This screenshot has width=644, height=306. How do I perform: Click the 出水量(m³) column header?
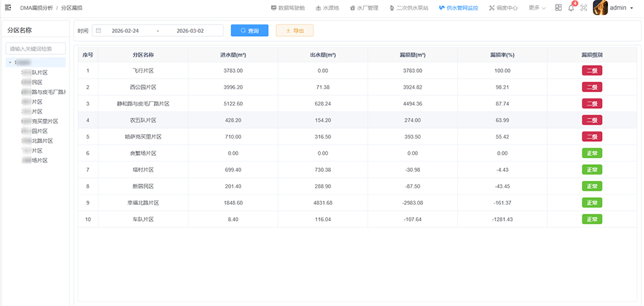(323, 55)
